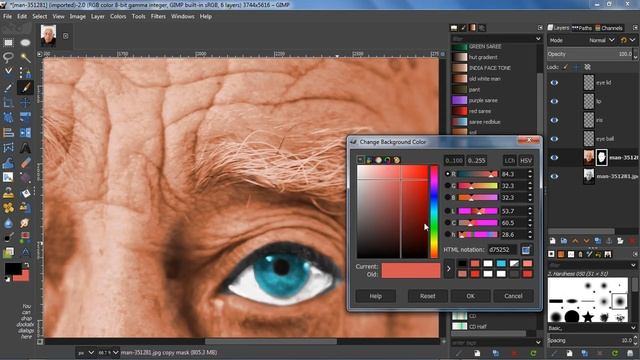This screenshot has height=360, width=640.
Task: Select the LCh lightness L radio button
Action: click(x=447, y=211)
